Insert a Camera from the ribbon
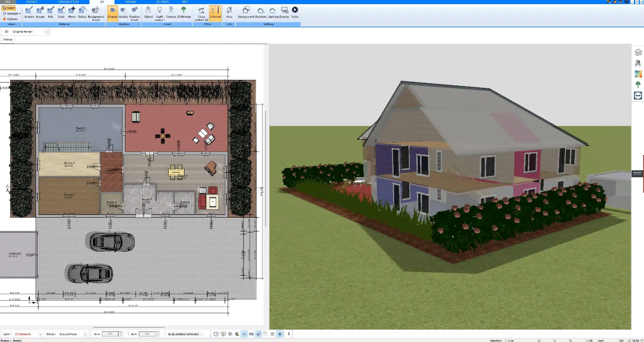 (x=171, y=12)
